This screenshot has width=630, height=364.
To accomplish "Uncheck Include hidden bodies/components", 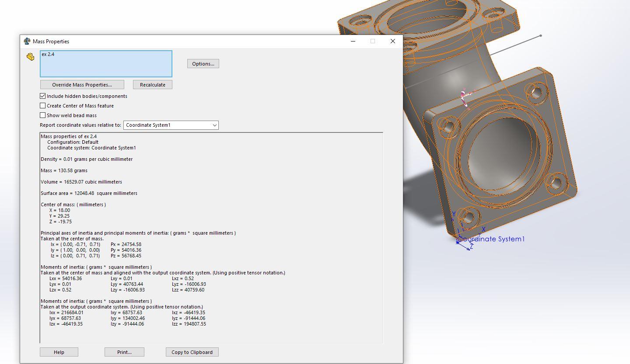I will 42,96.
